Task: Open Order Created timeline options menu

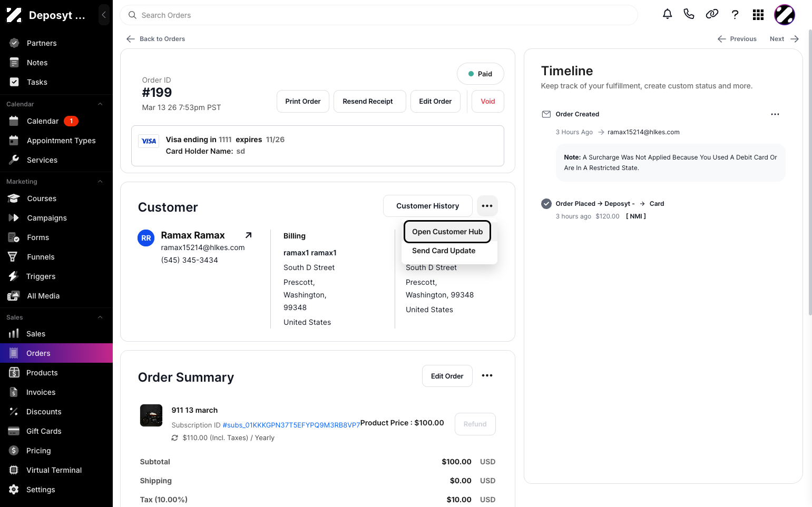Action: point(775,114)
